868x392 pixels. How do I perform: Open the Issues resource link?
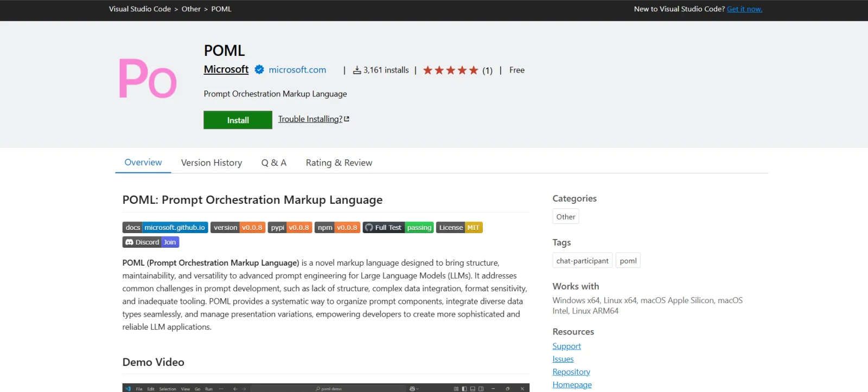tap(563, 359)
